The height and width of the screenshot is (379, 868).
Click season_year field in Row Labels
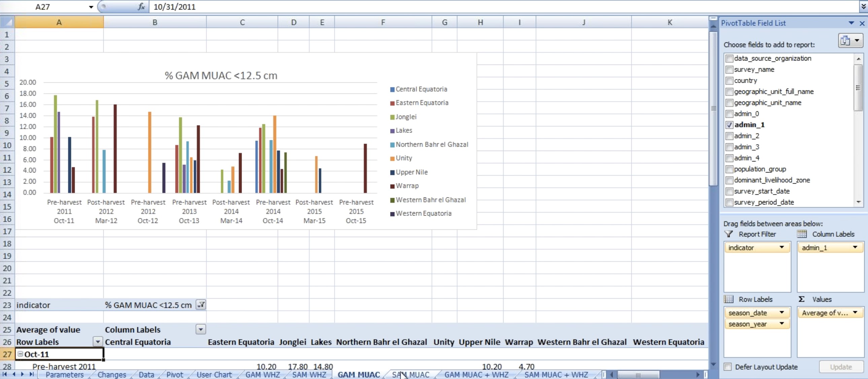point(748,324)
